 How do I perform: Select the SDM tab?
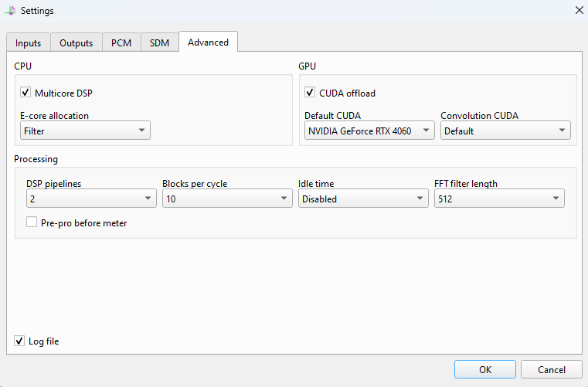click(160, 43)
